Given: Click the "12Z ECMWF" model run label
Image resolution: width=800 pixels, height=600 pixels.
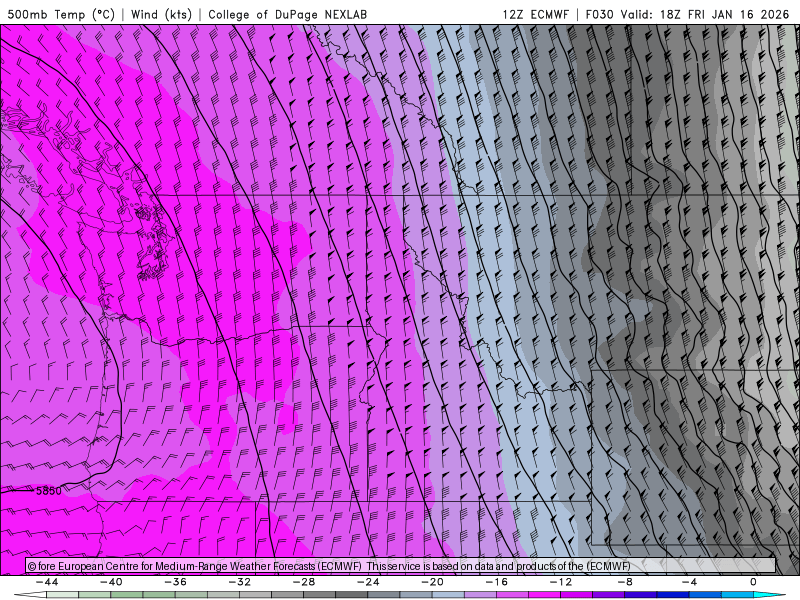Looking at the screenshot, I should pyautogui.click(x=535, y=14).
